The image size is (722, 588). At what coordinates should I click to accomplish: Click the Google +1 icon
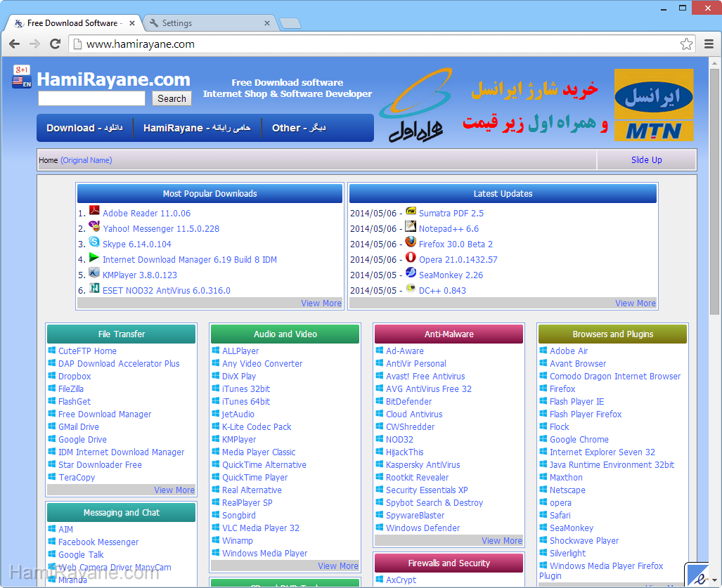(x=21, y=70)
